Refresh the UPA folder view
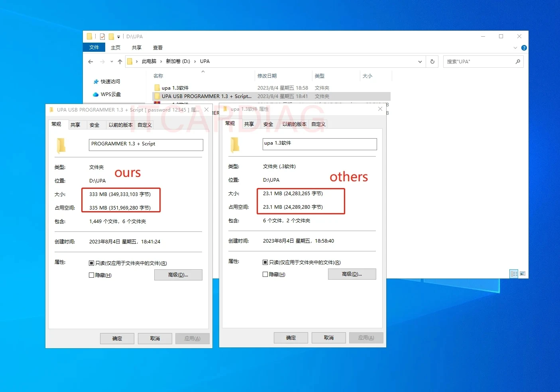Image resolution: width=560 pixels, height=392 pixels. (x=432, y=62)
